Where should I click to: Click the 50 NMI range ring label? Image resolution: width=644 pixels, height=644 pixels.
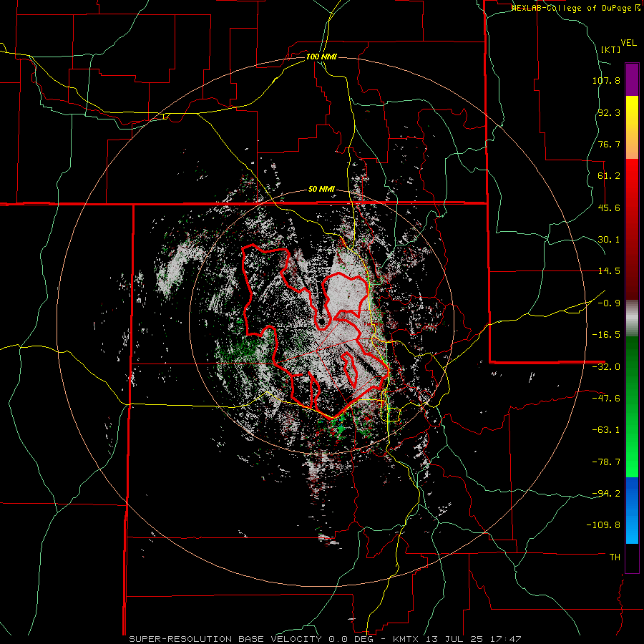click(x=321, y=190)
